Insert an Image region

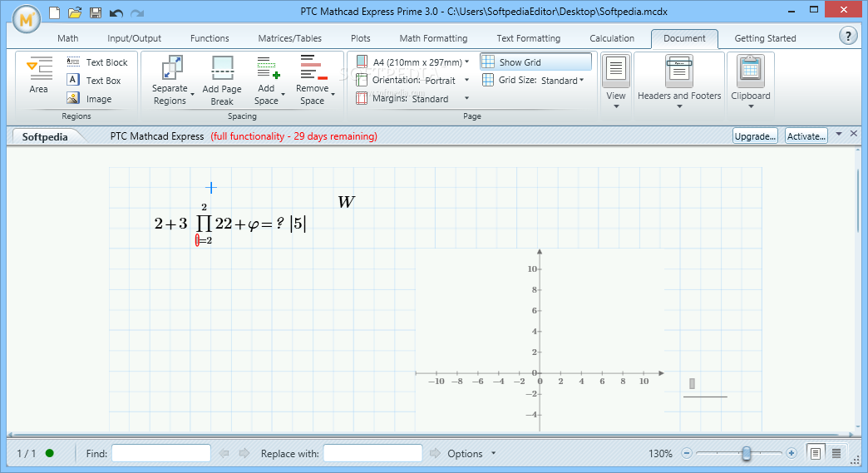click(89, 98)
